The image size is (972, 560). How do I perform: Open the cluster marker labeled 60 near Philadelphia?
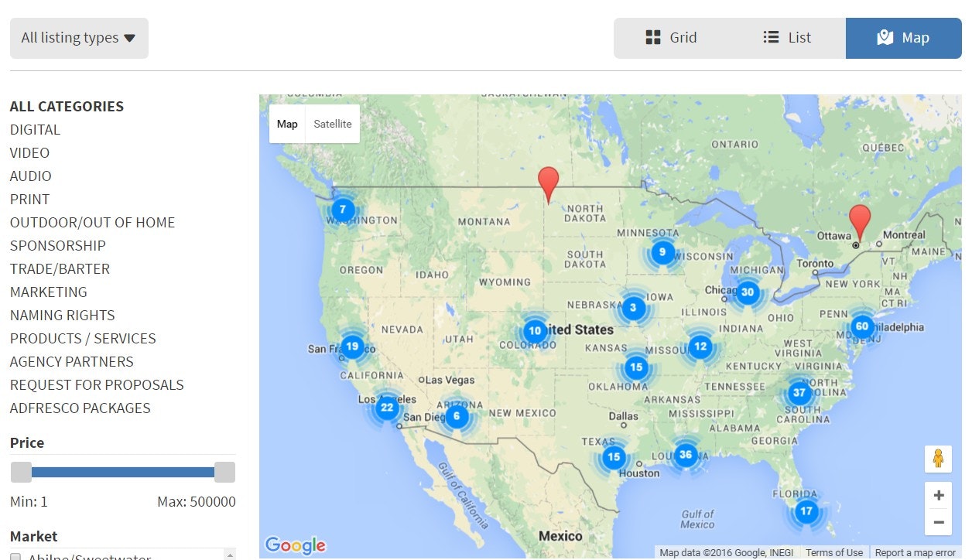[x=862, y=326]
